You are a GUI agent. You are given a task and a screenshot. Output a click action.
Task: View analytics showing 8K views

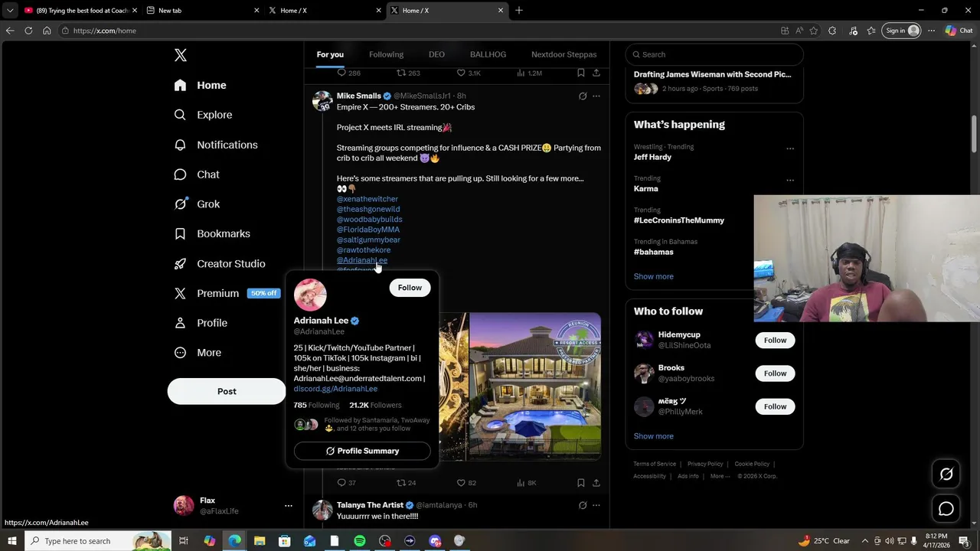(527, 483)
